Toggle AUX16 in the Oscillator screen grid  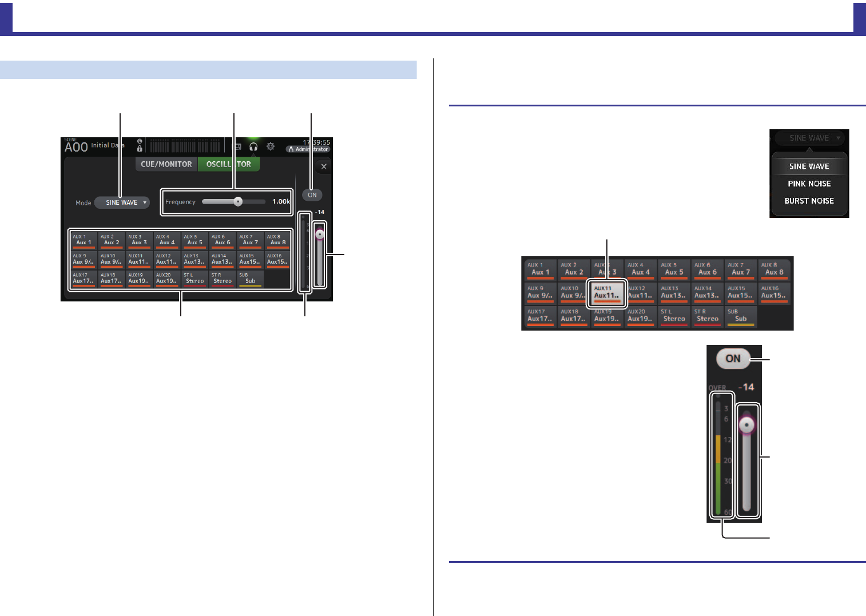point(278,260)
